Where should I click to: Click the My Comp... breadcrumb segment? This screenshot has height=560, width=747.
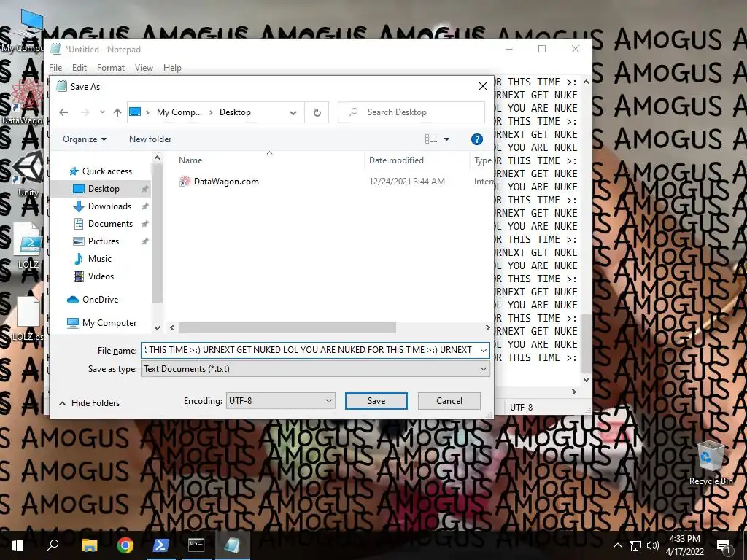click(179, 112)
